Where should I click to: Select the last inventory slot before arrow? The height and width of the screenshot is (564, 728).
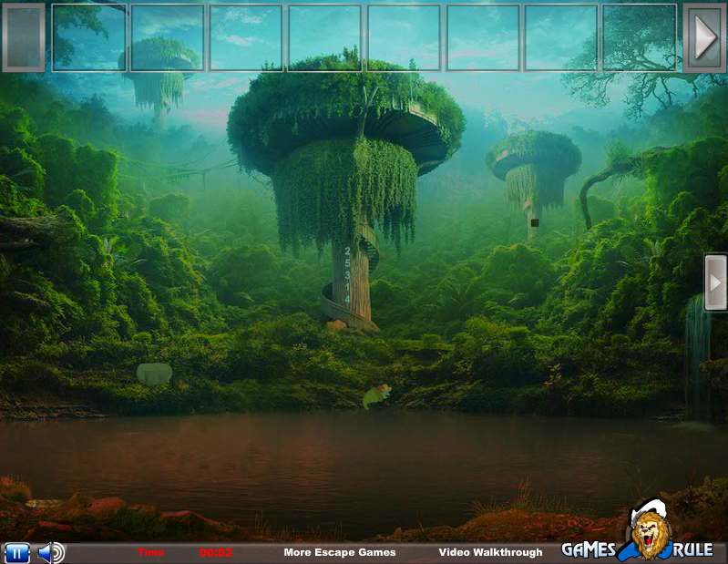(x=640, y=37)
